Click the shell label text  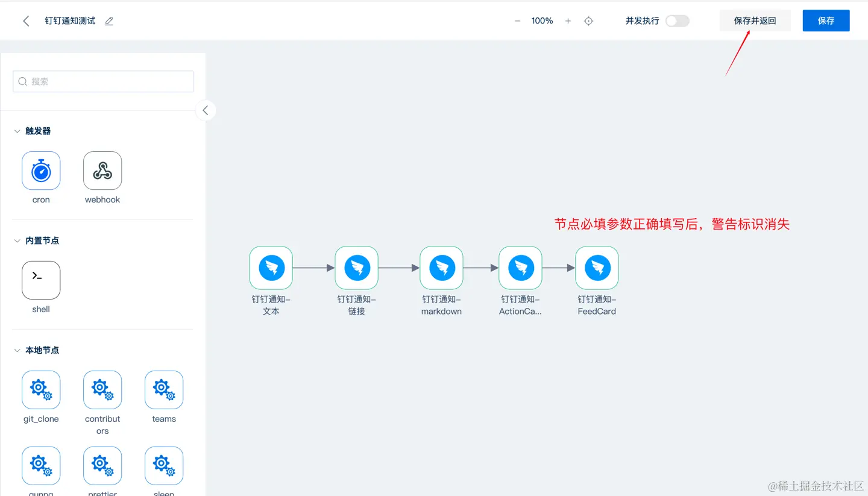[41, 310]
